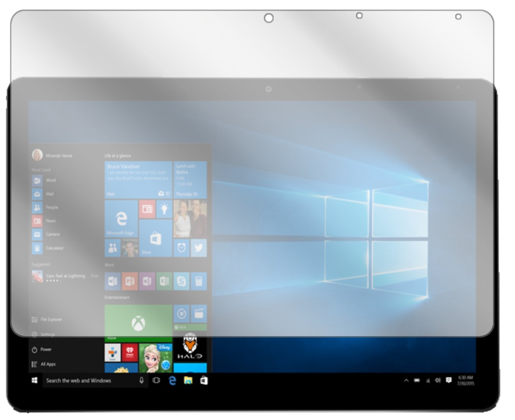Screen dimensions: 515x420
Task: Open Task View from the taskbar
Action: coord(156,381)
